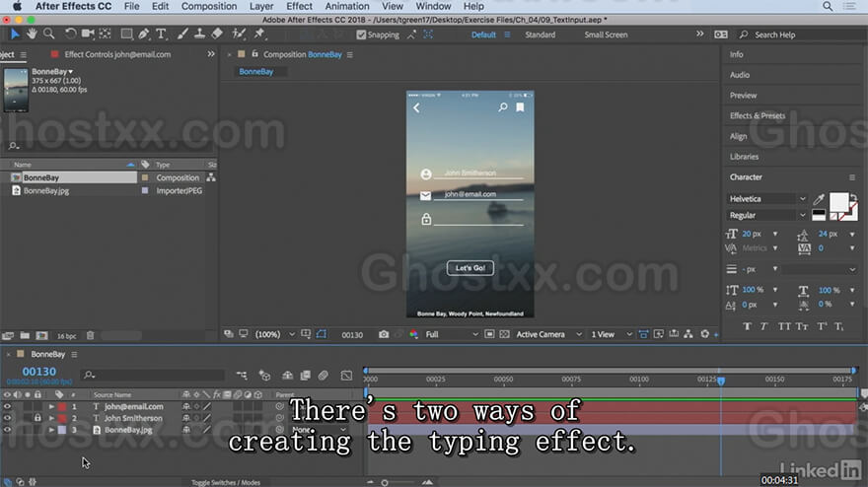Open the Window menu
Image resolution: width=868 pixels, height=487 pixels.
point(433,6)
